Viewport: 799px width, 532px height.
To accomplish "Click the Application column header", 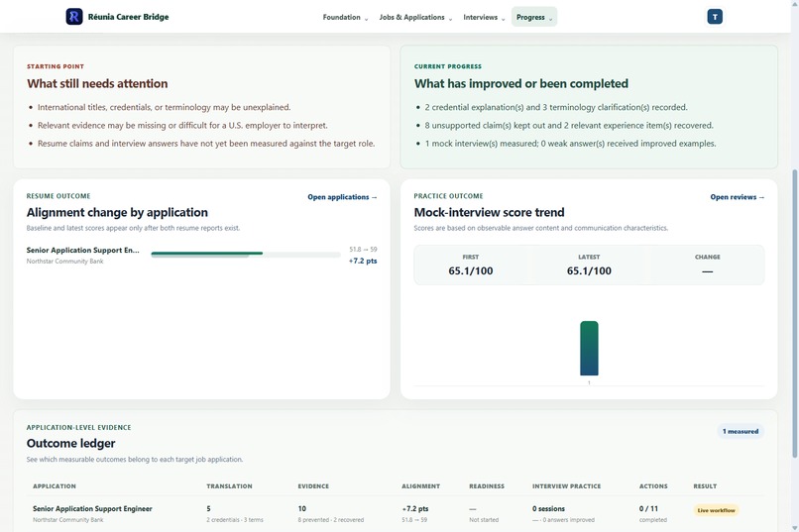I will 55,486.
